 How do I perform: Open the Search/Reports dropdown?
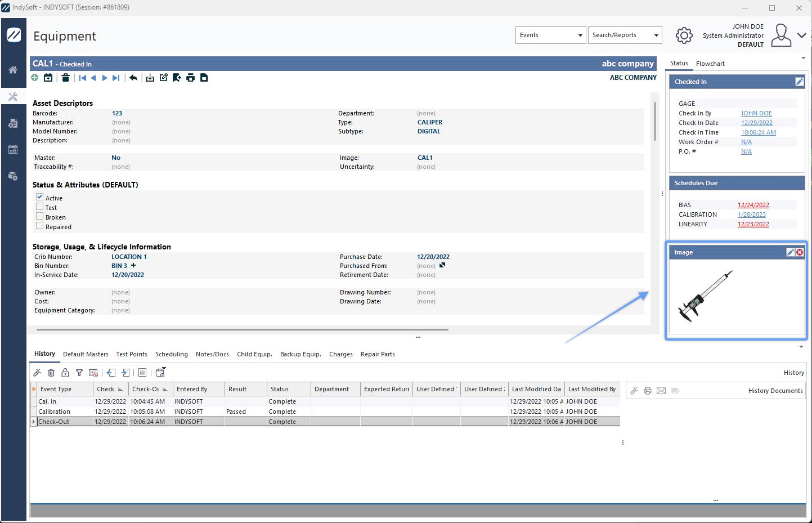tap(625, 35)
